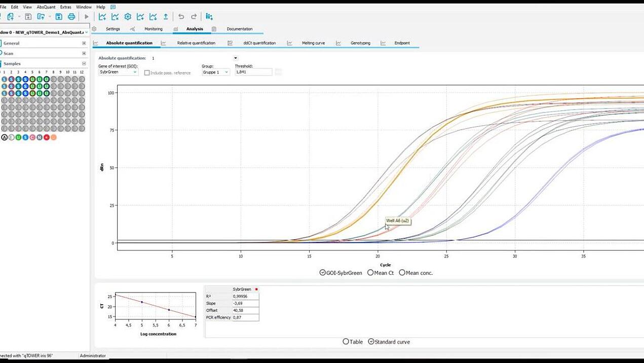
Task: Switch to the Monitoring tab
Action: [x=154, y=29]
